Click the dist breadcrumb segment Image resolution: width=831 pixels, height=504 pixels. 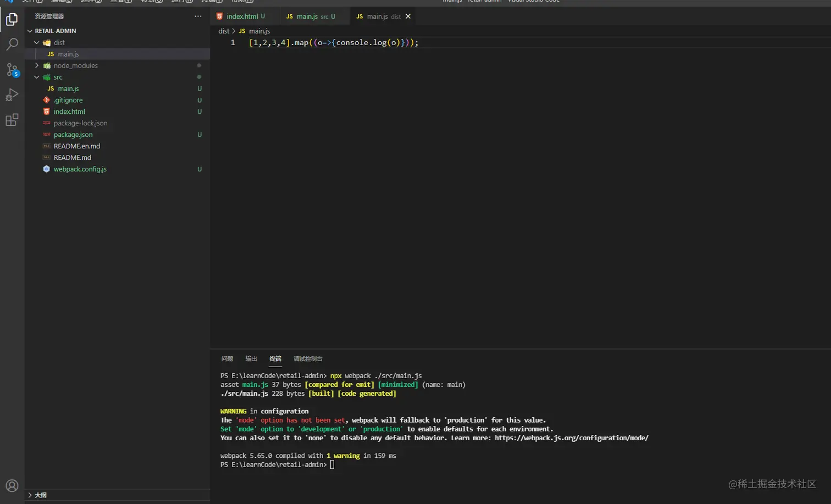(224, 31)
